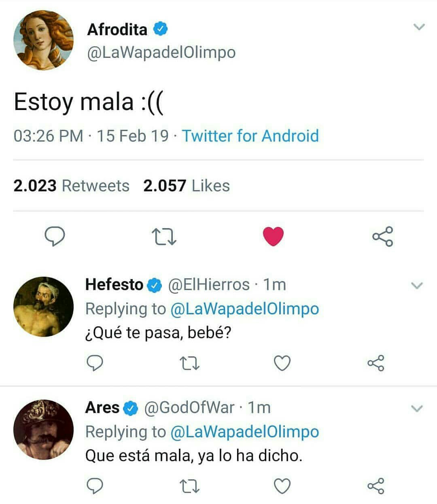
Task: Share Ares's reply
Action: [x=376, y=485]
